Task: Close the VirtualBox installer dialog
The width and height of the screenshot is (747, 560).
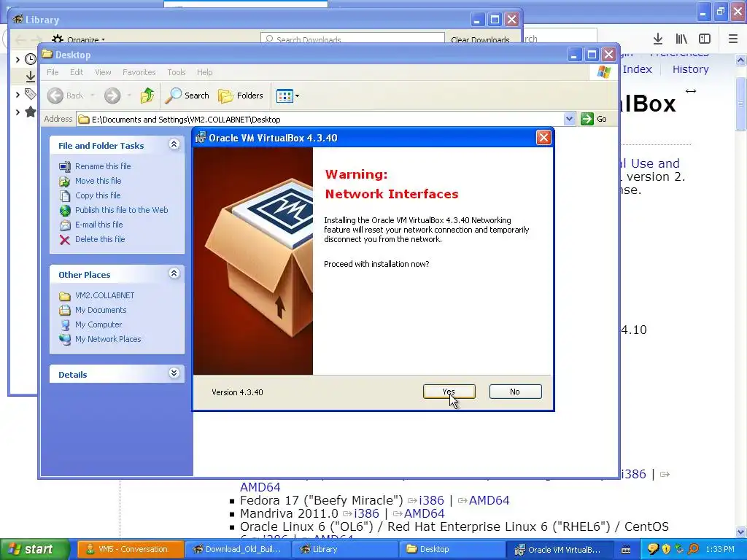Action: click(543, 138)
